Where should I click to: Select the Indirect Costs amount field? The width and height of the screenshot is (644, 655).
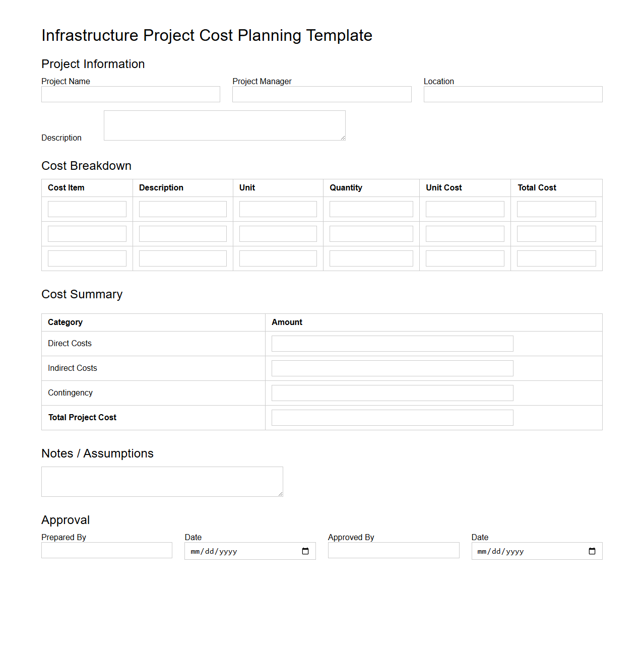(x=392, y=368)
